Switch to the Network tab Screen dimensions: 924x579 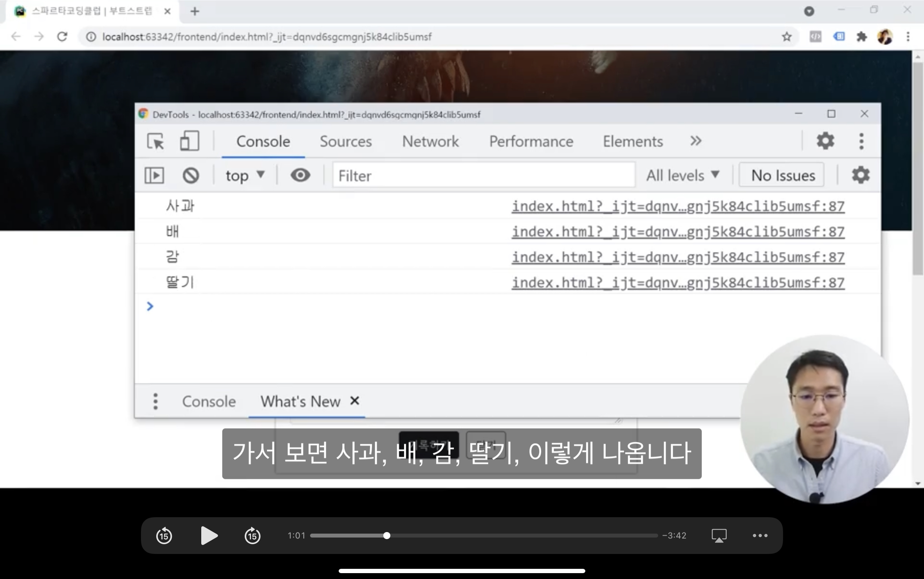click(x=430, y=141)
